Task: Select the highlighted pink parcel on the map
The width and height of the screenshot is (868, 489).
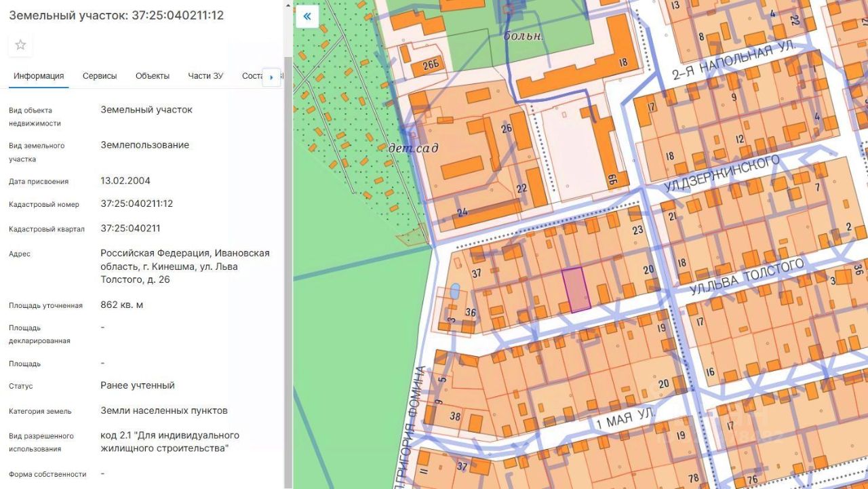Action: (576, 290)
